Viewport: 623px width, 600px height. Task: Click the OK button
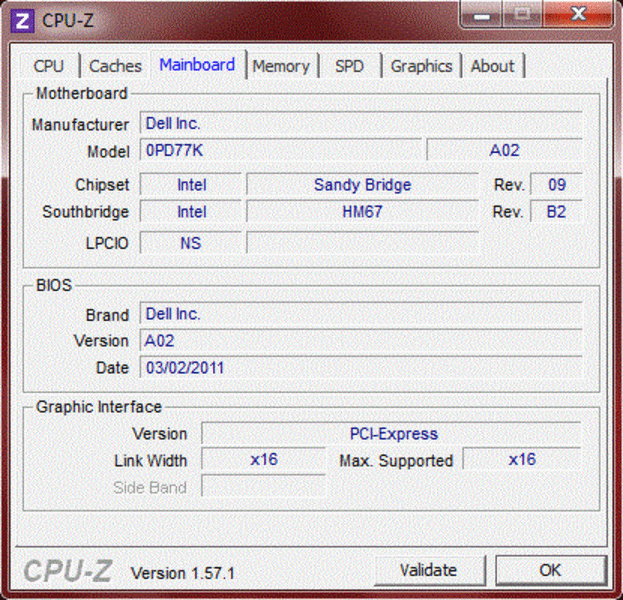pos(551,570)
